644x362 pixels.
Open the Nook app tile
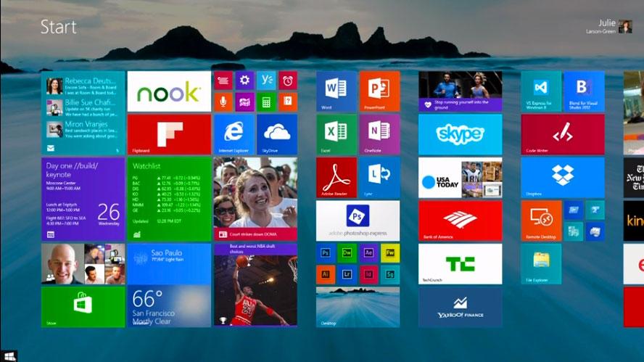[x=169, y=91]
